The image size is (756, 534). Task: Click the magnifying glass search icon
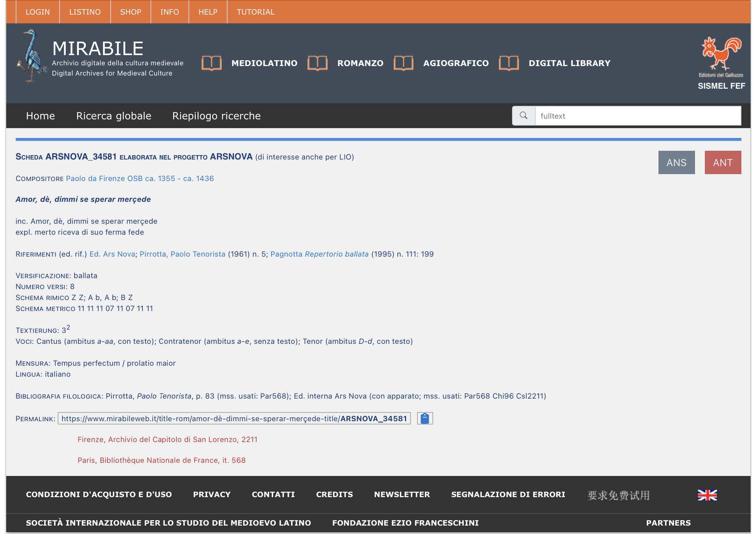tap(523, 116)
